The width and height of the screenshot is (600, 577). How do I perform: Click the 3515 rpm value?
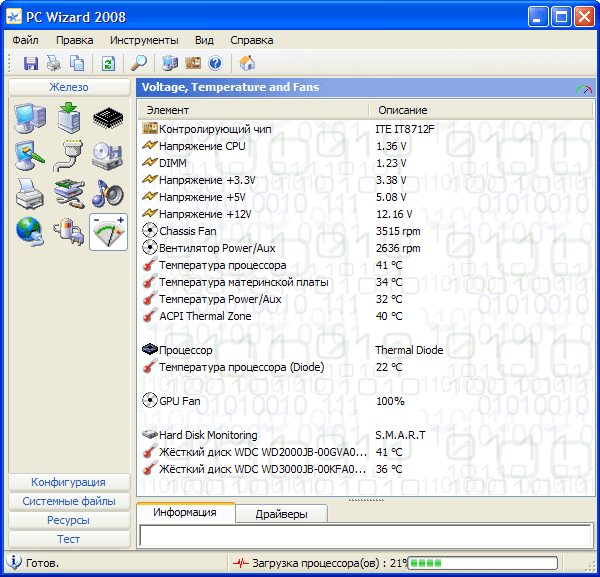click(x=398, y=231)
